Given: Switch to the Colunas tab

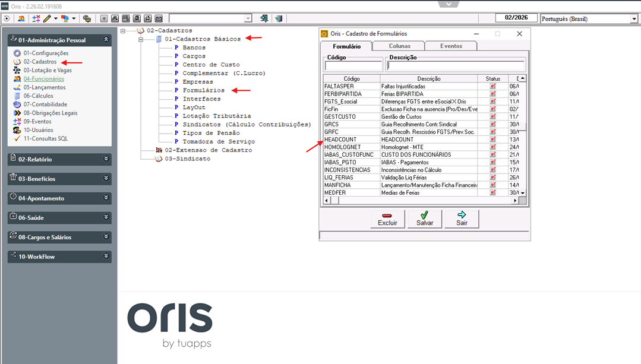Looking at the screenshot, I should pyautogui.click(x=399, y=46).
